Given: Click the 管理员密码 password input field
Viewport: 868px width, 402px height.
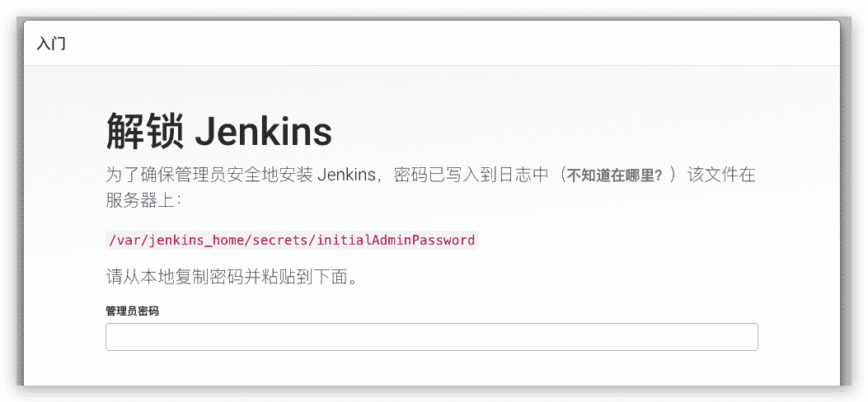Looking at the screenshot, I should (431, 337).
